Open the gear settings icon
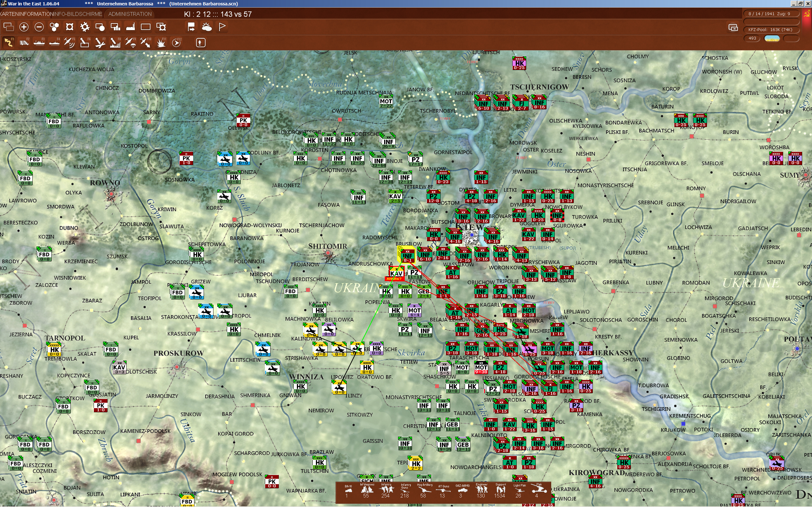Image resolution: width=812 pixels, height=507 pixels. point(85,27)
